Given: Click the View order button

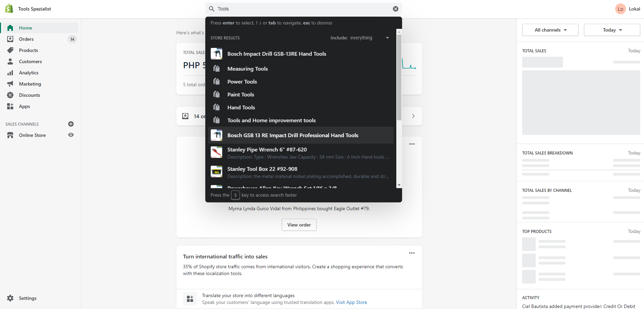Looking at the screenshot, I should [299, 225].
